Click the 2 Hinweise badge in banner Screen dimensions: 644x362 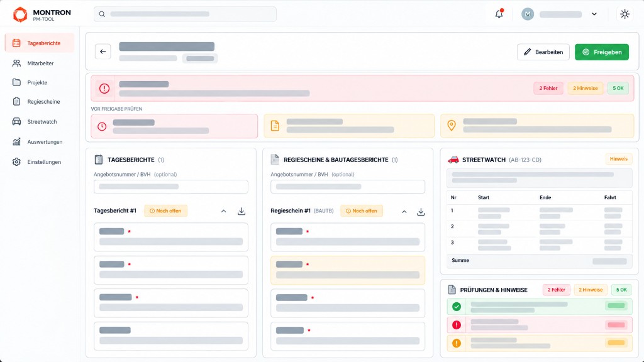pos(586,88)
